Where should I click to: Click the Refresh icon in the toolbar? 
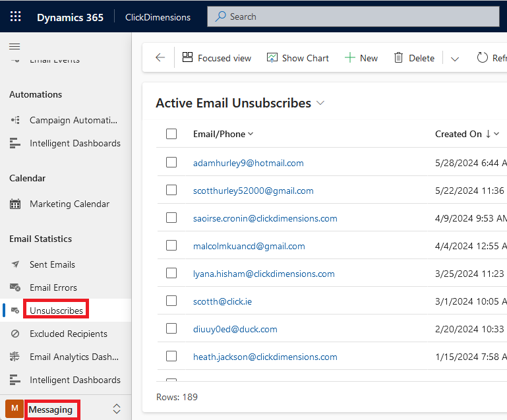(483, 58)
